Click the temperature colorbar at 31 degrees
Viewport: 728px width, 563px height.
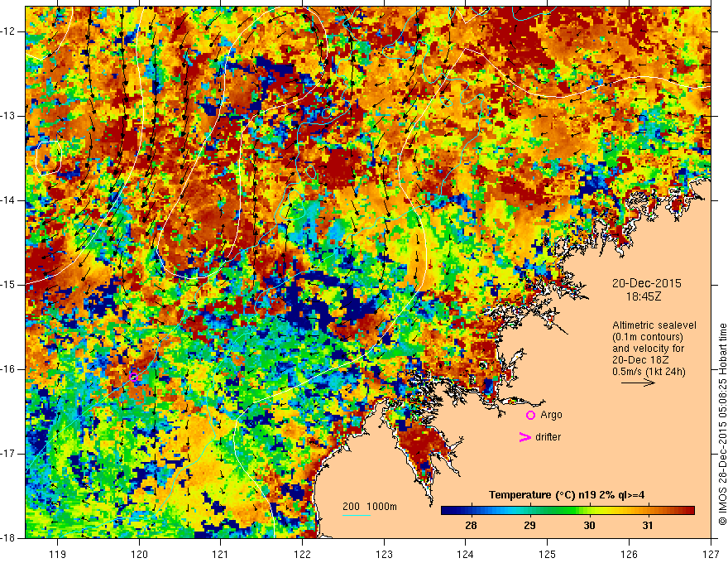[648, 511]
